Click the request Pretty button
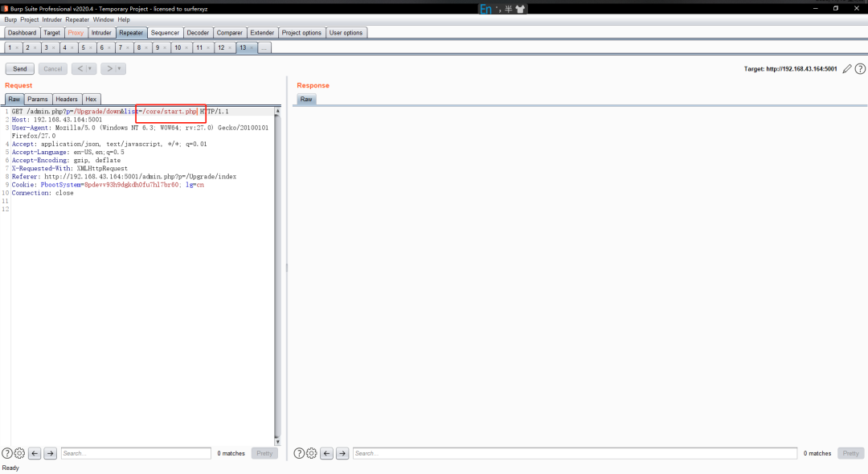This screenshot has height=474, width=868. coord(264,453)
